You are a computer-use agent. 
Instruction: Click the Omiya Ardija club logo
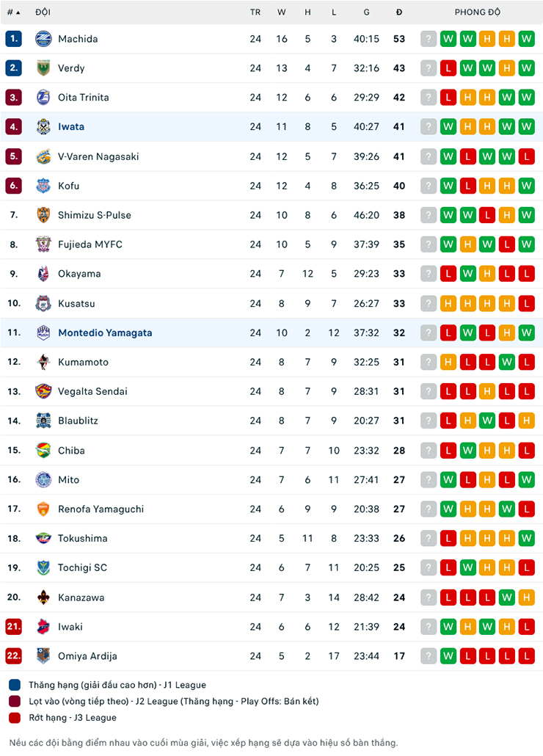(x=43, y=656)
